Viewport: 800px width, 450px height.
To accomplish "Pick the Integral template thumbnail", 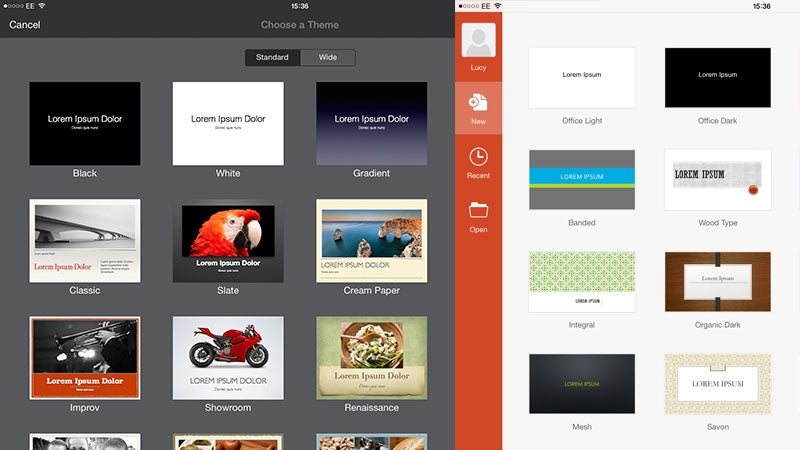I will 582,282.
